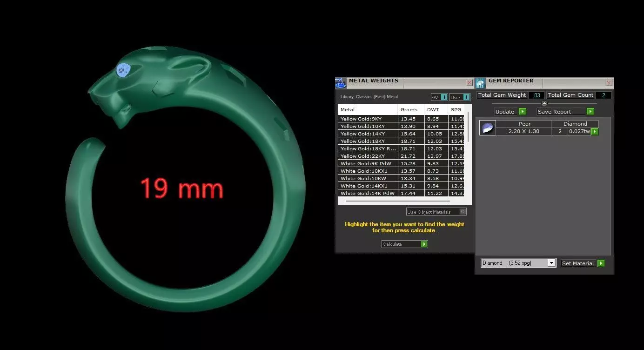The width and height of the screenshot is (644, 350).
Task: Click the red 19 mm dimension label
Action: pyautogui.click(x=182, y=188)
